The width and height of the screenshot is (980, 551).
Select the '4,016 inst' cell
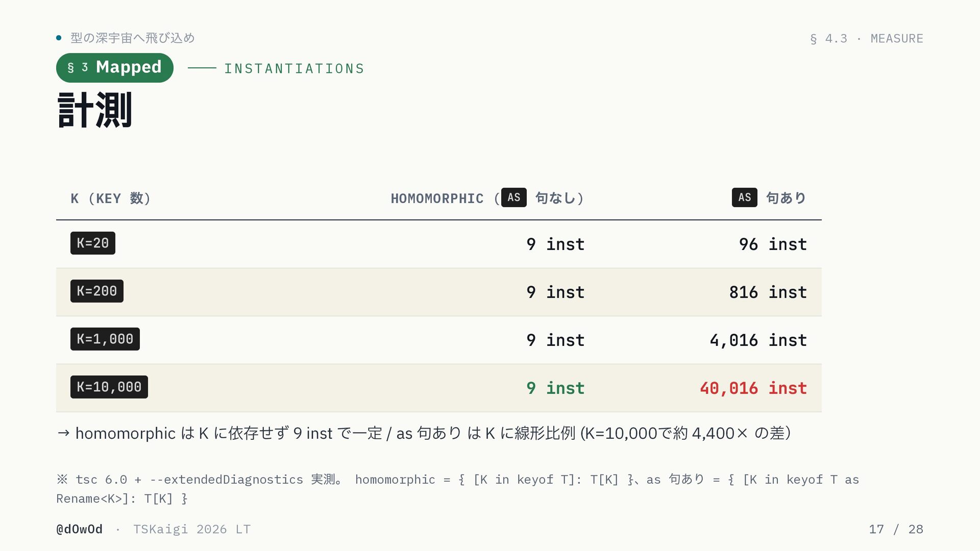[x=758, y=340]
